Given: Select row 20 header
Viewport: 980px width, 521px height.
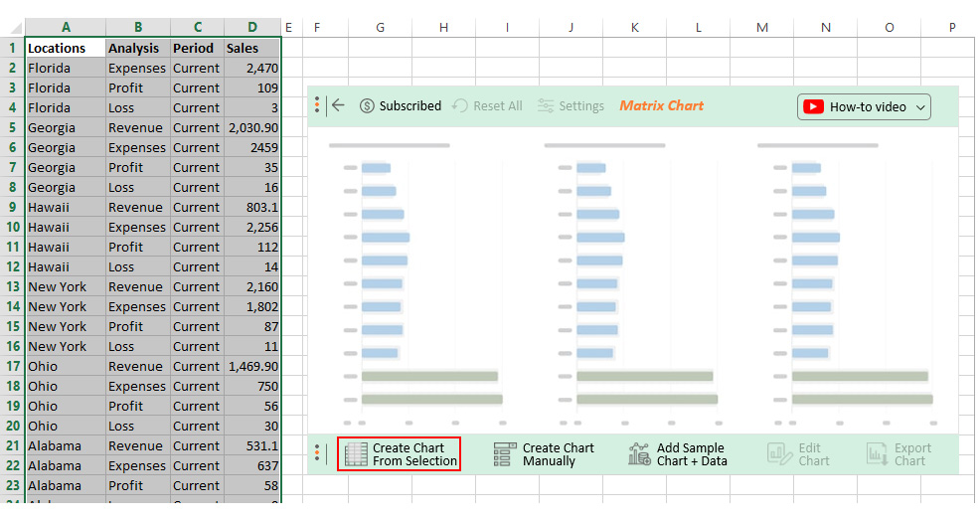Looking at the screenshot, I should click(13, 426).
